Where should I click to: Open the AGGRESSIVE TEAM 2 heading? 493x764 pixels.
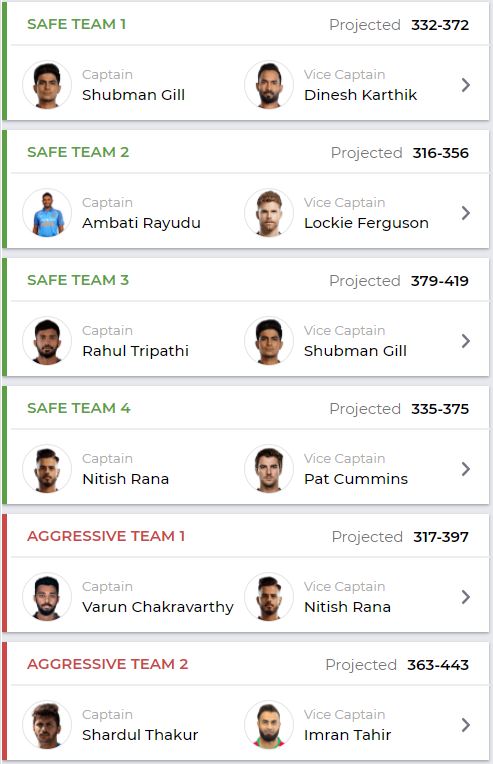[108, 664]
